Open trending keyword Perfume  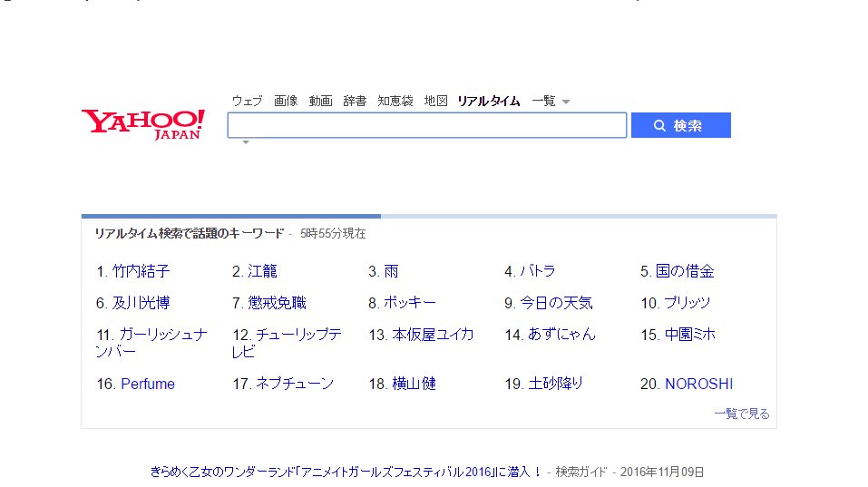coord(148,384)
